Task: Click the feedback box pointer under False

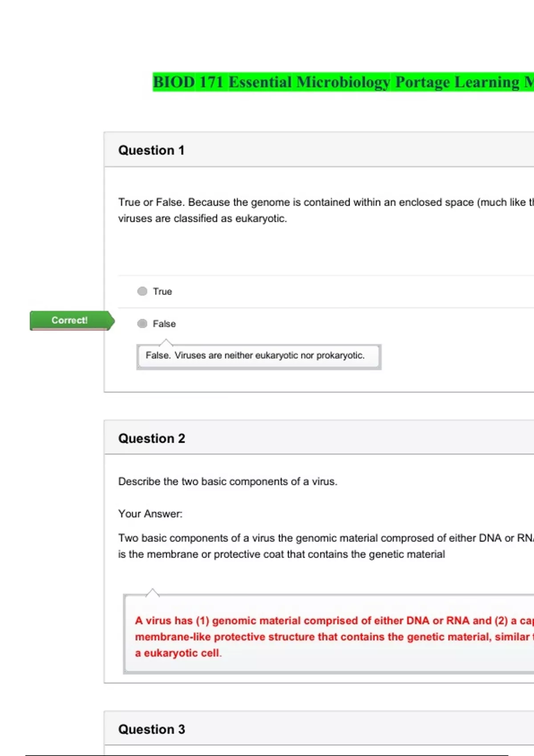Action: [x=166, y=342]
